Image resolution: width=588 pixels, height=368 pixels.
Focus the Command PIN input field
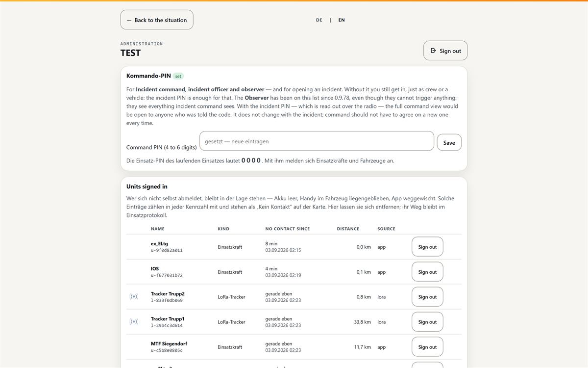coord(317,141)
